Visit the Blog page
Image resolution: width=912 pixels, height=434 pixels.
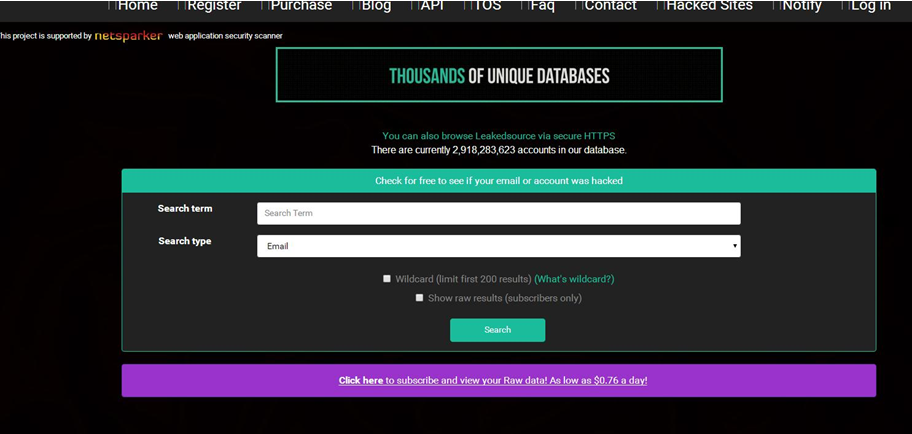click(x=376, y=6)
